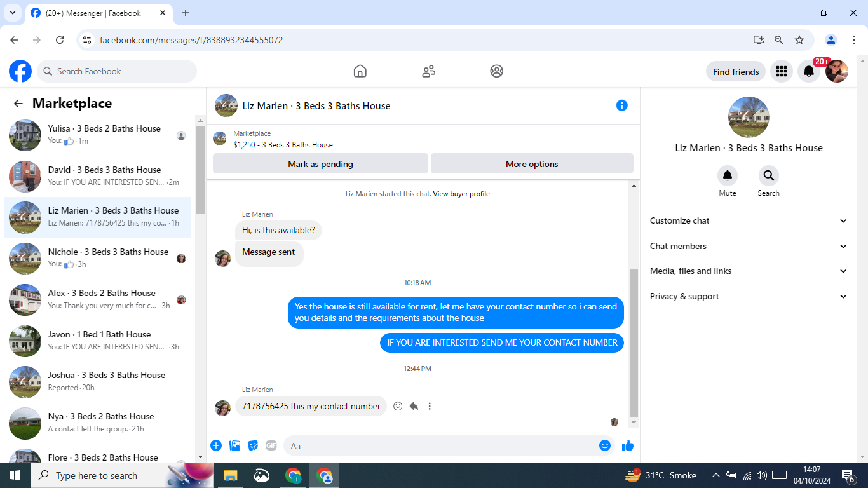Viewport: 868px width, 488px height.
Task: Open Chrome zoom magnifier in address bar
Action: (x=779, y=40)
